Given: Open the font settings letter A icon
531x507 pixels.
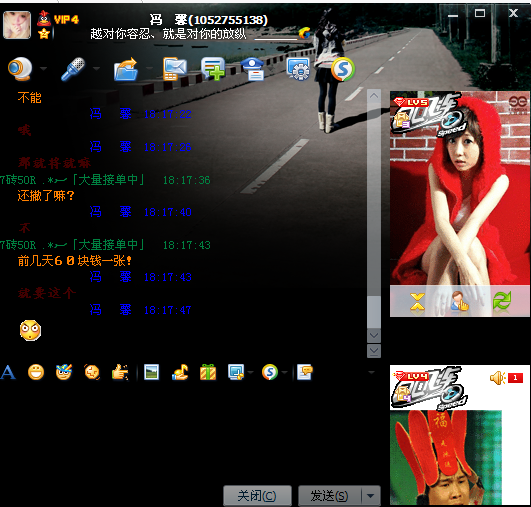Looking at the screenshot, I should [x=8, y=373].
